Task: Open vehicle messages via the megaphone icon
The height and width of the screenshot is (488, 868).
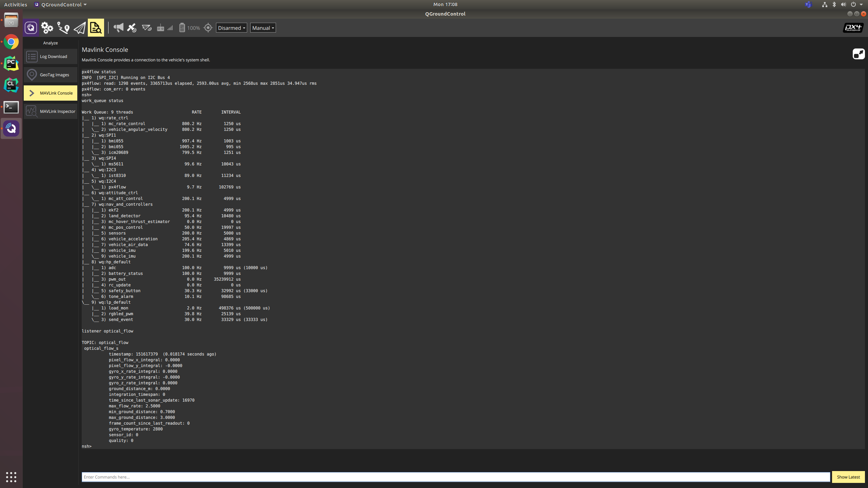Action: [118, 28]
